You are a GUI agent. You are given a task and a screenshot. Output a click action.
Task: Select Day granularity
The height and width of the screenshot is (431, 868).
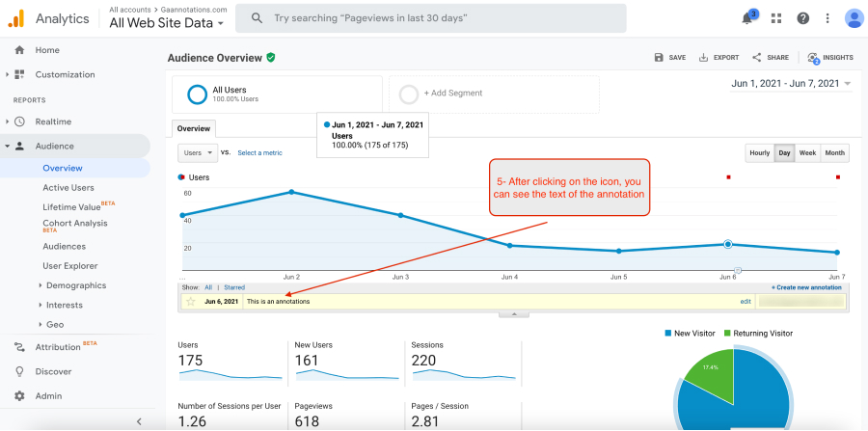pos(784,153)
